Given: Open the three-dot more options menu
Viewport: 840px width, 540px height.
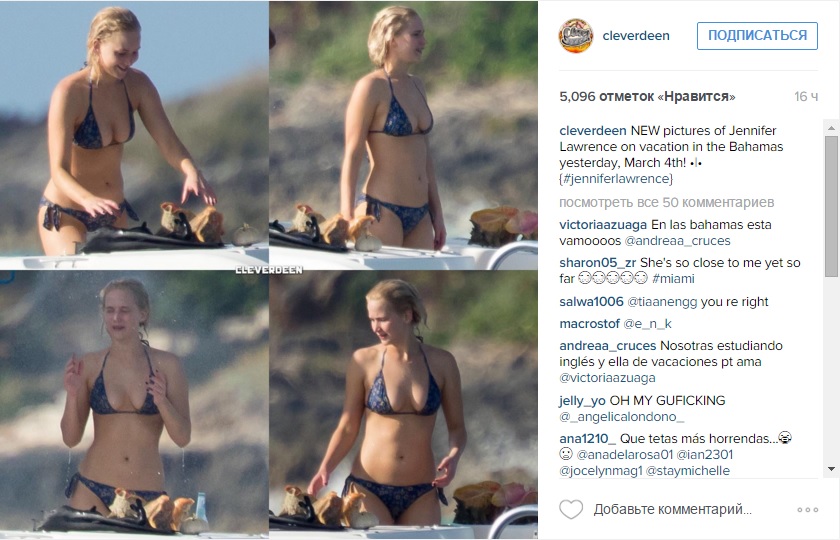Looking at the screenshot, I should 807,509.
